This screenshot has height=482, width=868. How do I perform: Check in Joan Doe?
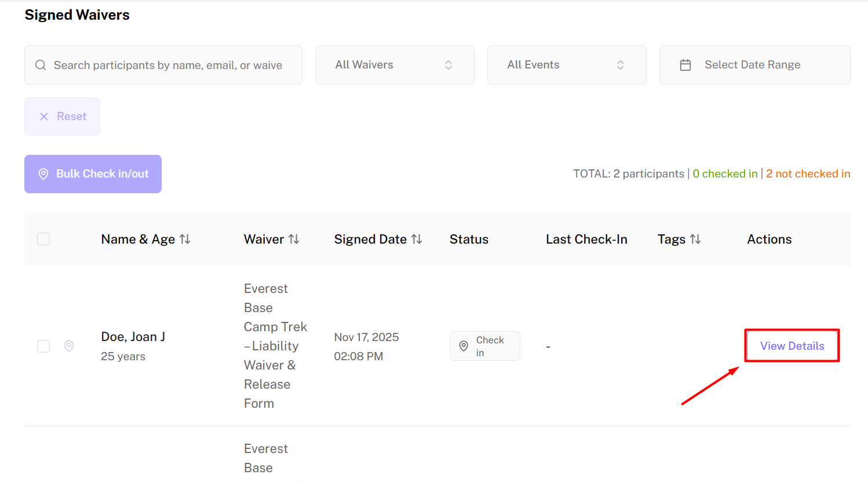(x=484, y=346)
